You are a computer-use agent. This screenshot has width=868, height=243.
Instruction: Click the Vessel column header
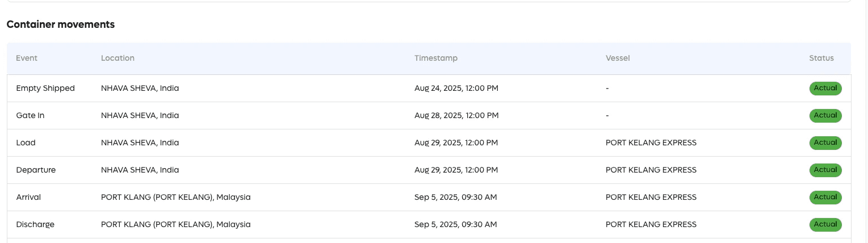point(618,58)
